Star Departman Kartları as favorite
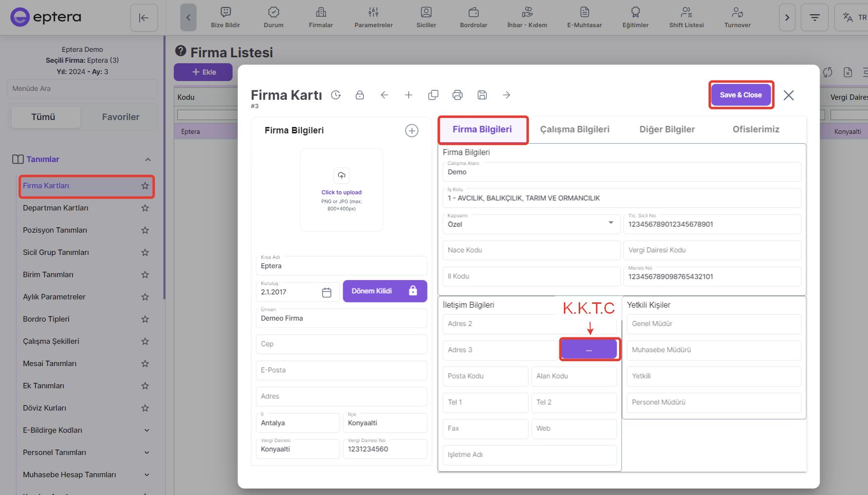 pos(145,208)
